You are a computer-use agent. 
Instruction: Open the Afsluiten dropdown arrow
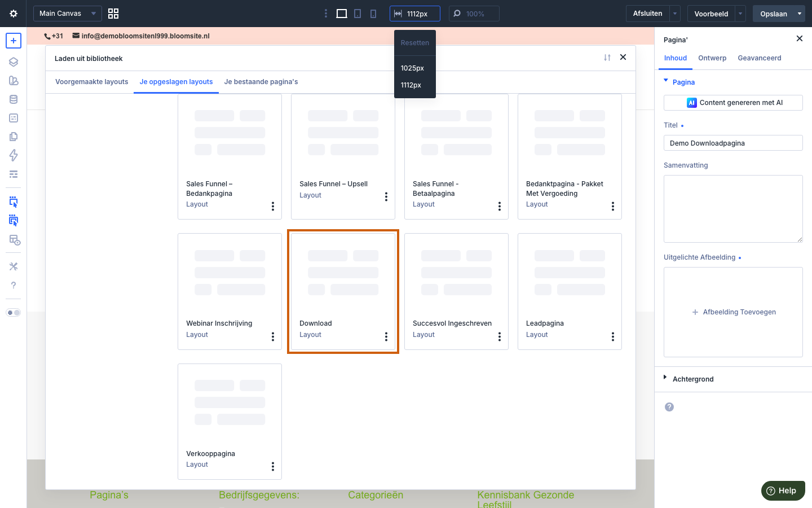tap(675, 14)
